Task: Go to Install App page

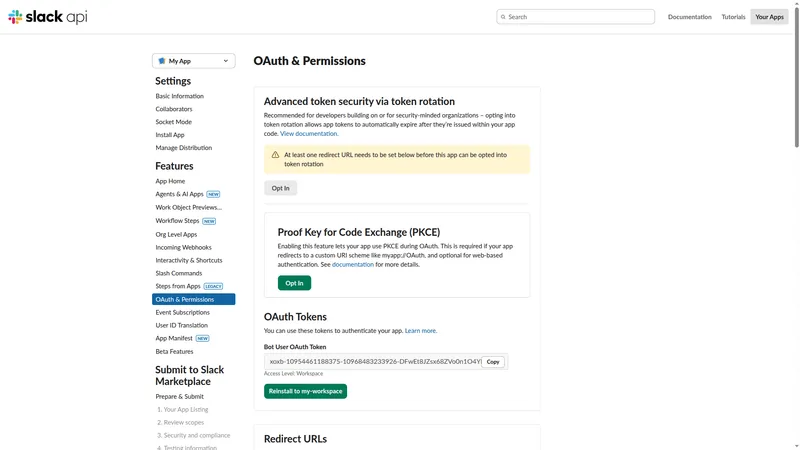Action: point(170,135)
